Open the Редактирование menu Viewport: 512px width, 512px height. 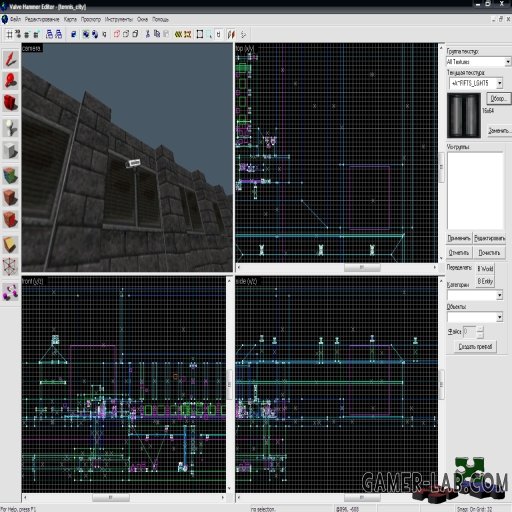(42, 19)
